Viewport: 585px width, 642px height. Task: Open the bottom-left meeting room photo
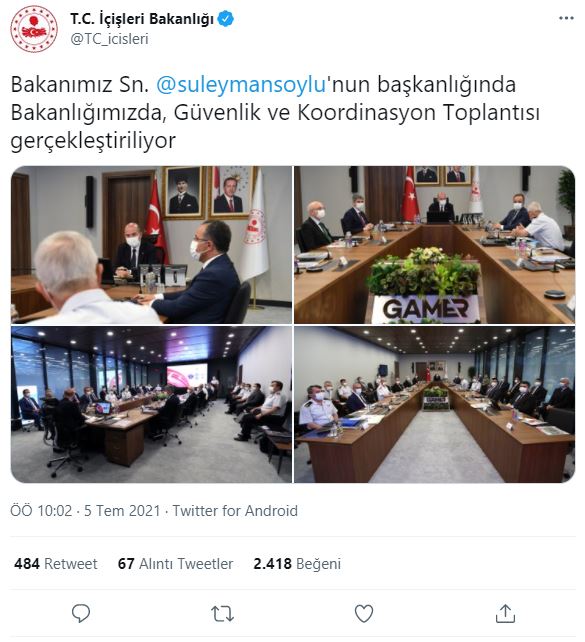pos(151,405)
